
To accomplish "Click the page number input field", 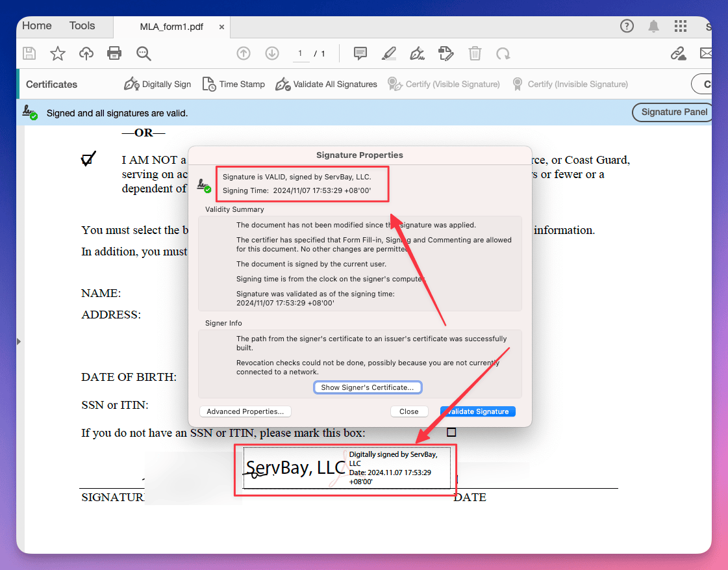I will (300, 54).
